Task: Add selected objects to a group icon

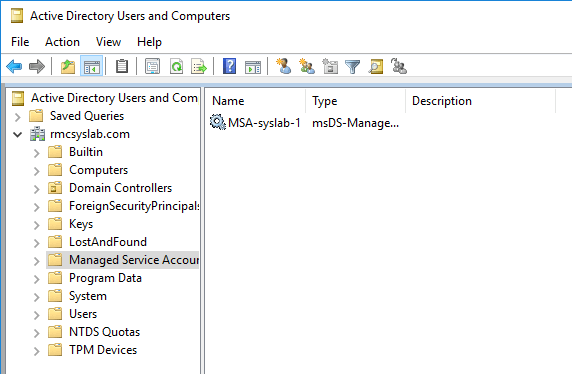Action: [399, 67]
